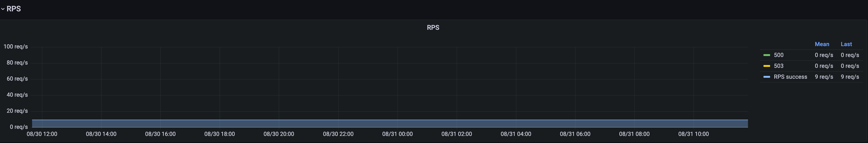Toggle the 500 series in legend

click(x=779, y=55)
